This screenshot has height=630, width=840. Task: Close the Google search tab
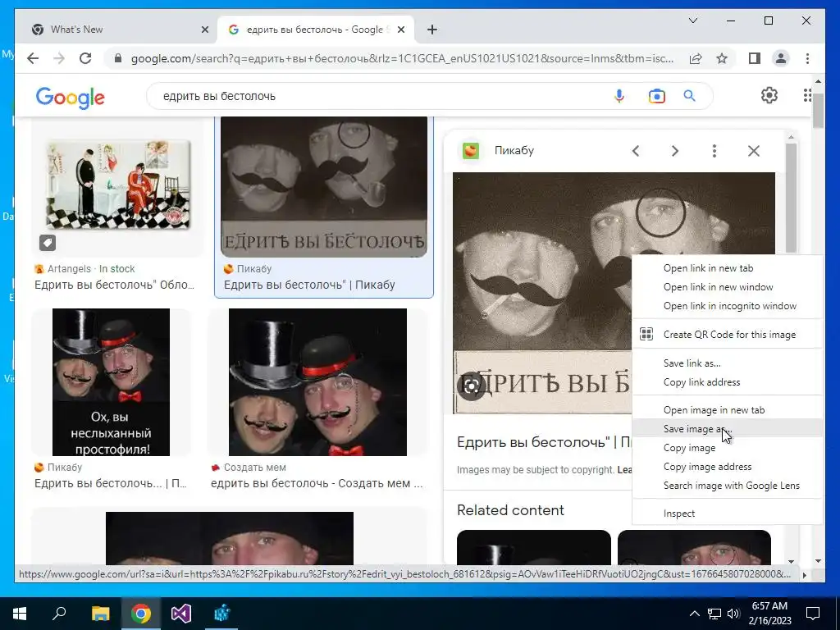(400, 30)
